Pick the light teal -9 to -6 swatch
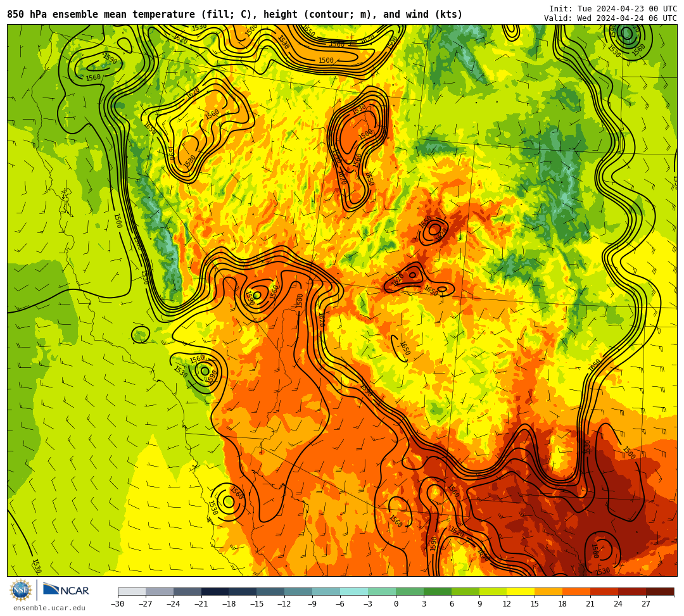This screenshot has width=684, height=616. pos(326,591)
